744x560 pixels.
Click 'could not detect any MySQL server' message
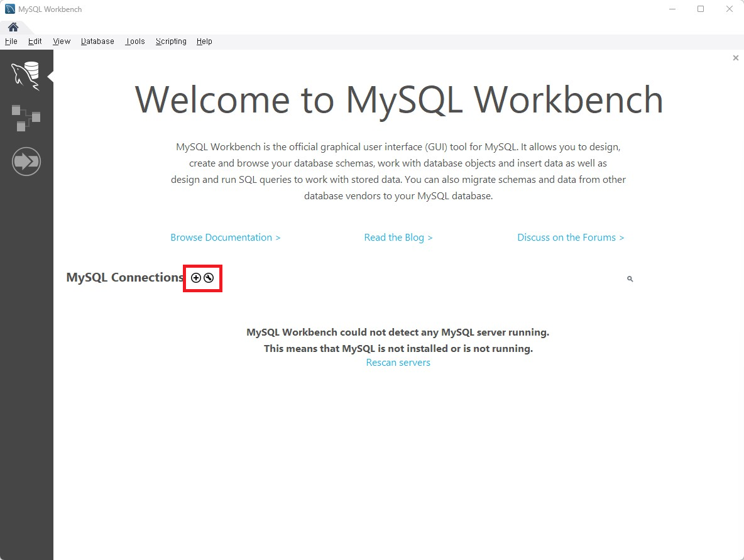pyautogui.click(x=398, y=332)
